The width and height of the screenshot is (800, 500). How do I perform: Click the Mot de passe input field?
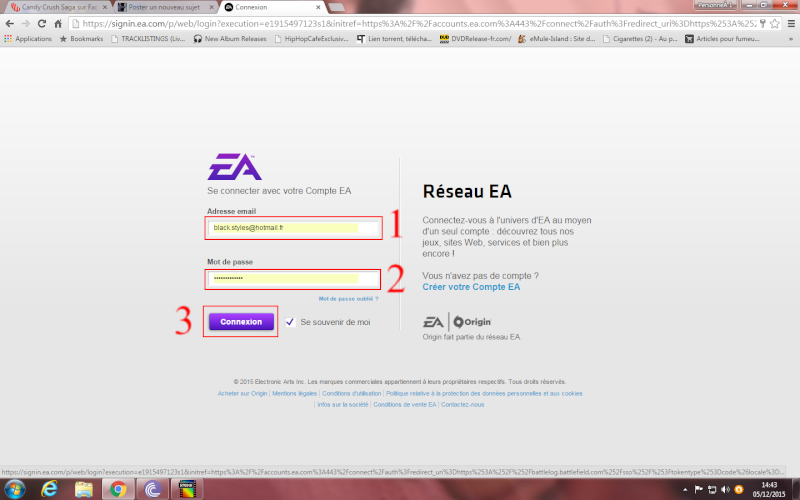pos(293,279)
